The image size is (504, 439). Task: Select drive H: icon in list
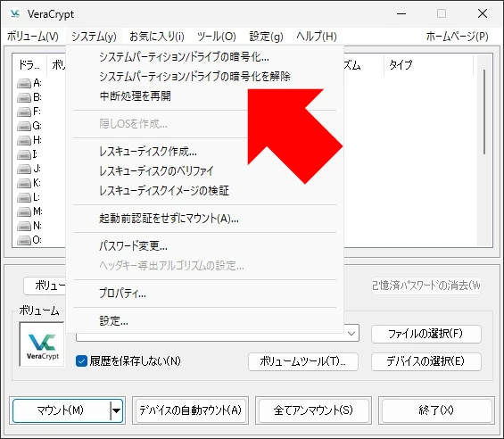[24, 140]
